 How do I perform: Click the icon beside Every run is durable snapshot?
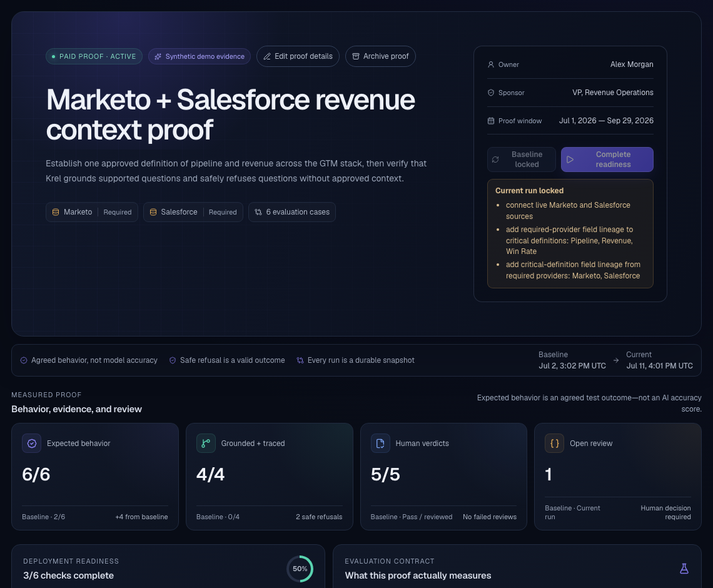point(300,361)
